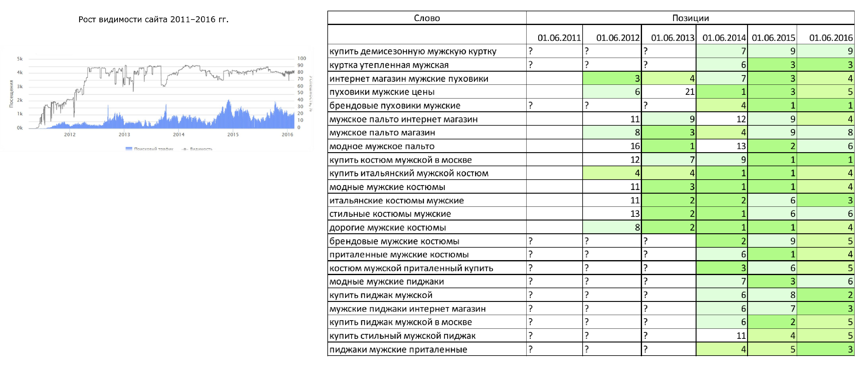Click the 2013 label on chart x-axis
The width and height of the screenshot is (868, 369).
click(x=124, y=134)
